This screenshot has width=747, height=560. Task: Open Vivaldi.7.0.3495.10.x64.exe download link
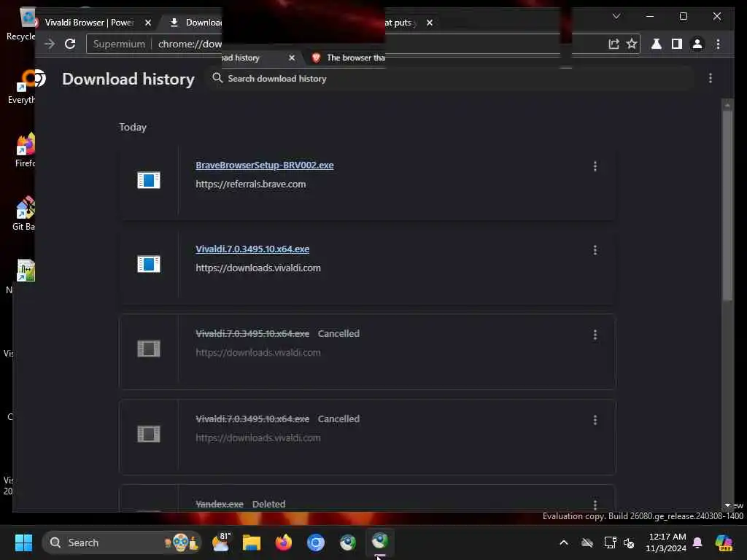pyautogui.click(x=252, y=249)
